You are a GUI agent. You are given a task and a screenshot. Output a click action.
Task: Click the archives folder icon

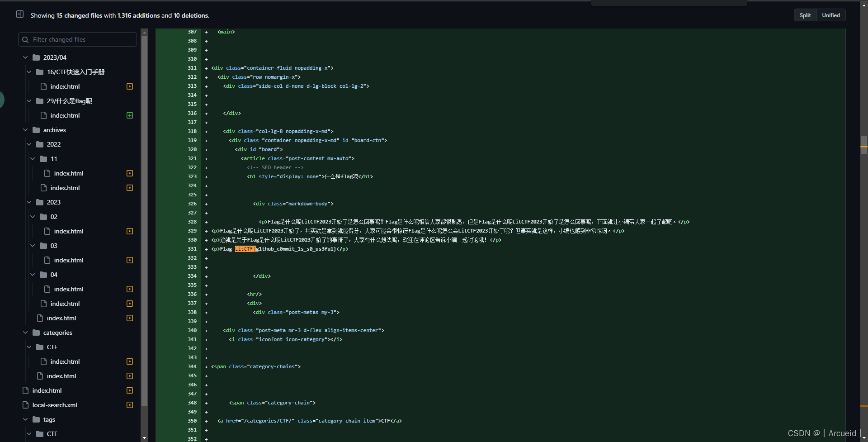[36, 130]
